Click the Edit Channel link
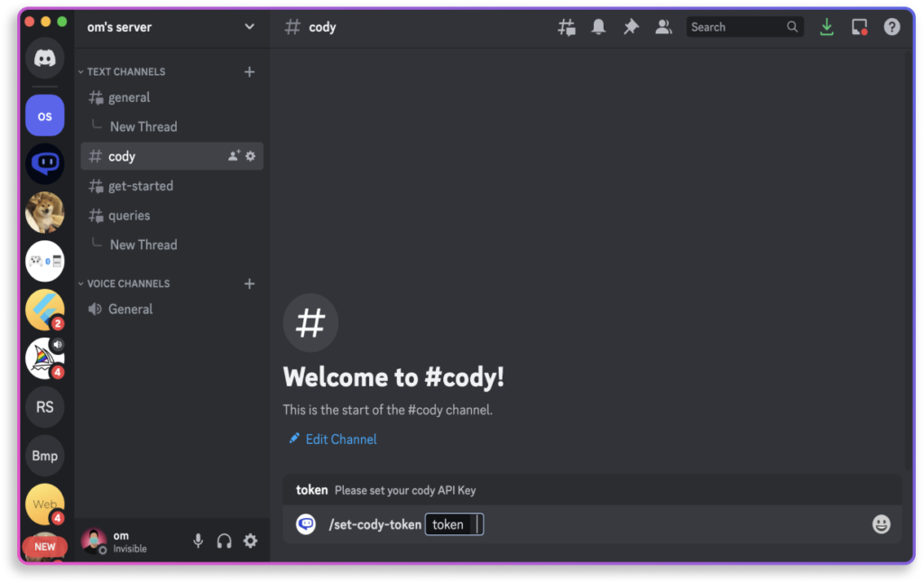This screenshot has height=584, width=924. point(340,440)
